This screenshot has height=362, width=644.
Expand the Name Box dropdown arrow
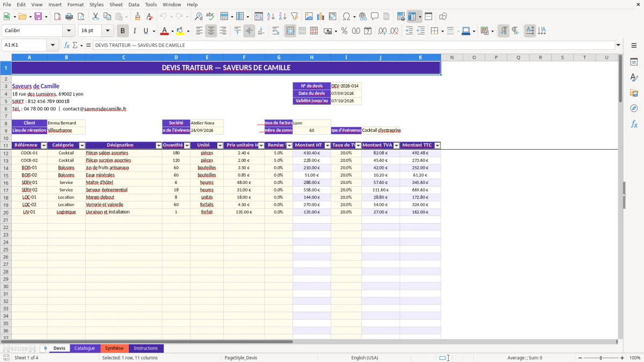(52, 45)
